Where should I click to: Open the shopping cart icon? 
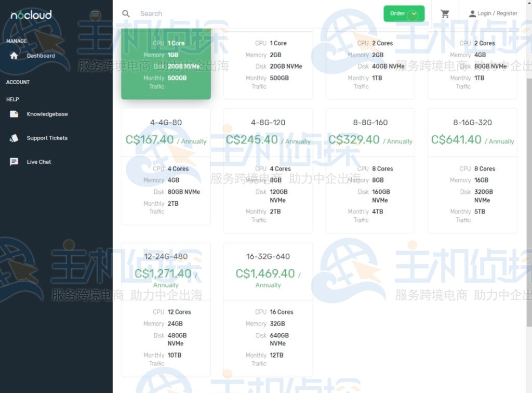(x=445, y=14)
